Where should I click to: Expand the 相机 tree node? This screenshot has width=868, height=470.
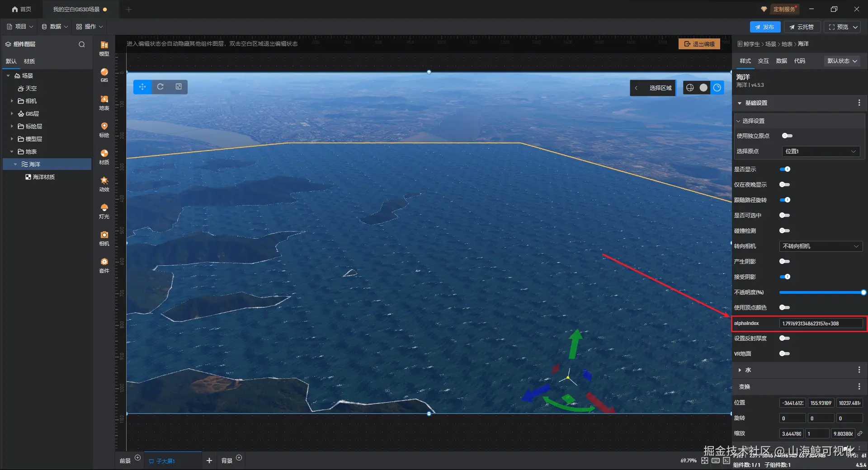click(x=12, y=101)
